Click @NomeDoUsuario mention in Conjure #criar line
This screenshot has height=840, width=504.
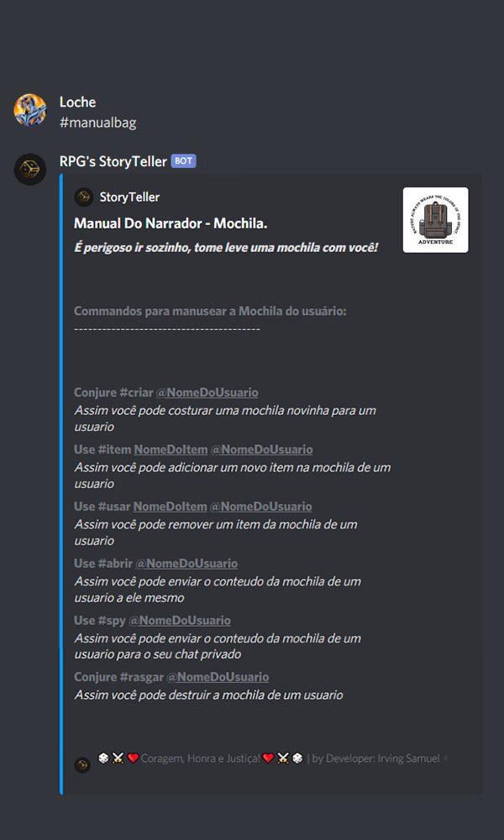pos(207,392)
